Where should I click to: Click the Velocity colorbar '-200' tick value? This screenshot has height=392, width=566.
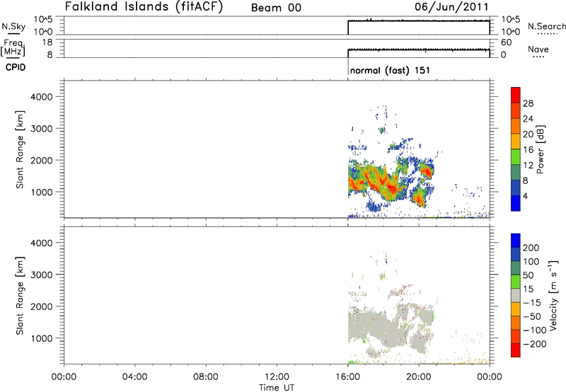click(x=535, y=344)
